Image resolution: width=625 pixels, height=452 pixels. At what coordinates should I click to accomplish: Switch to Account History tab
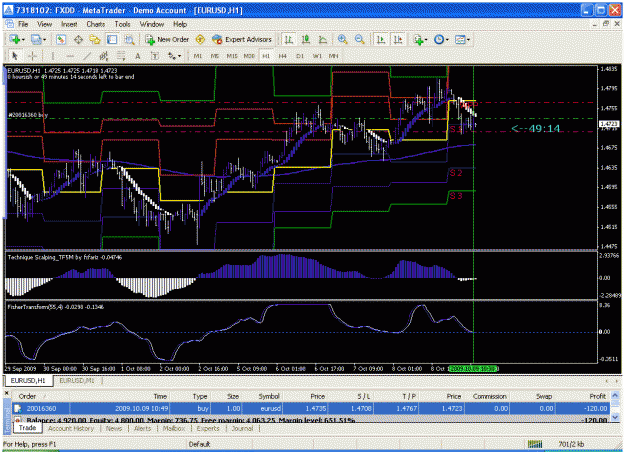(71, 428)
